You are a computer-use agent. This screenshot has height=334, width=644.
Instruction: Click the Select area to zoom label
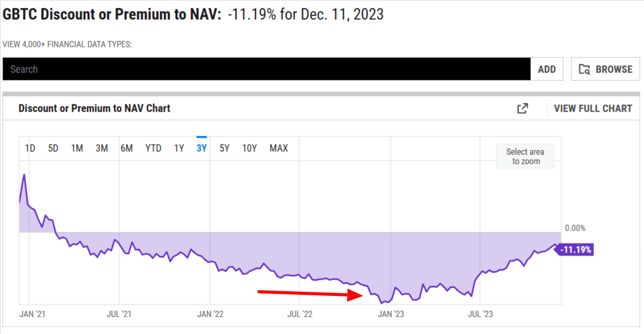pyautogui.click(x=524, y=155)
